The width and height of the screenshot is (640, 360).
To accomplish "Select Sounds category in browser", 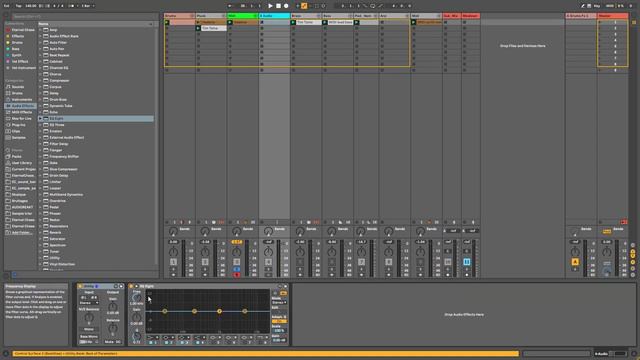I will [x=18, y=87].
